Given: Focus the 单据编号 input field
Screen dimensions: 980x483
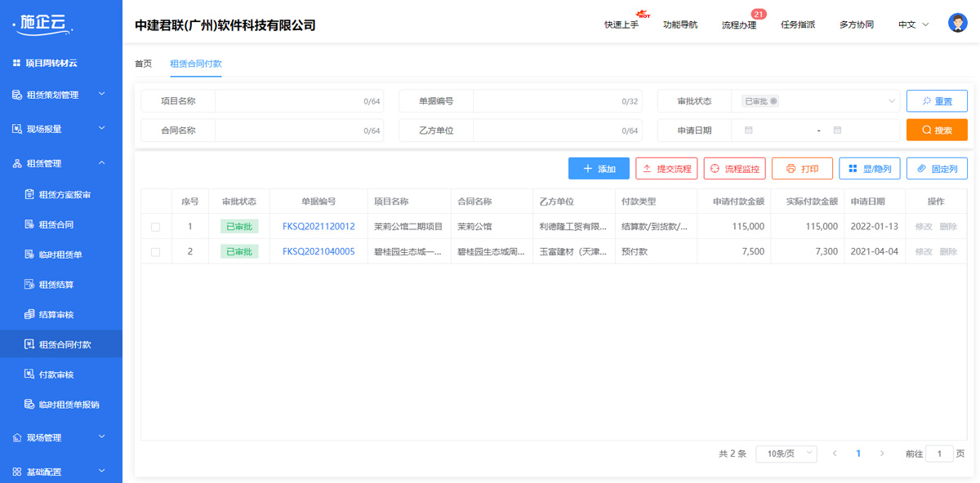Looking at the screenshot, I should coord(557,101).
